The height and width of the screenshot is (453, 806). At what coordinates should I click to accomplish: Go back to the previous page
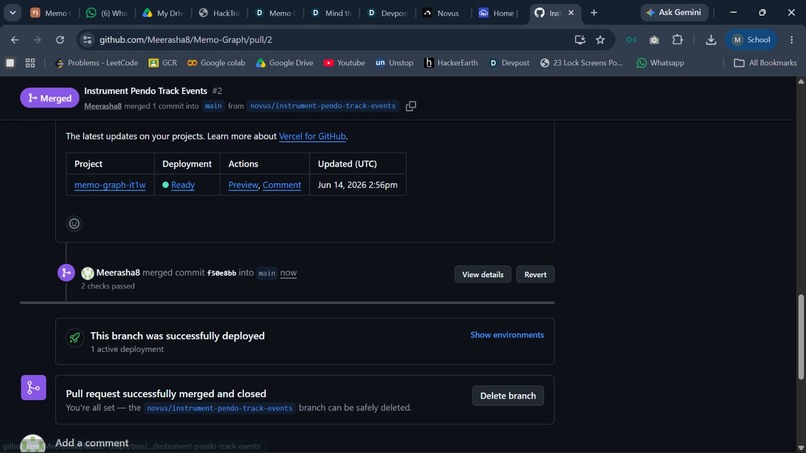[x=14, y=40]
